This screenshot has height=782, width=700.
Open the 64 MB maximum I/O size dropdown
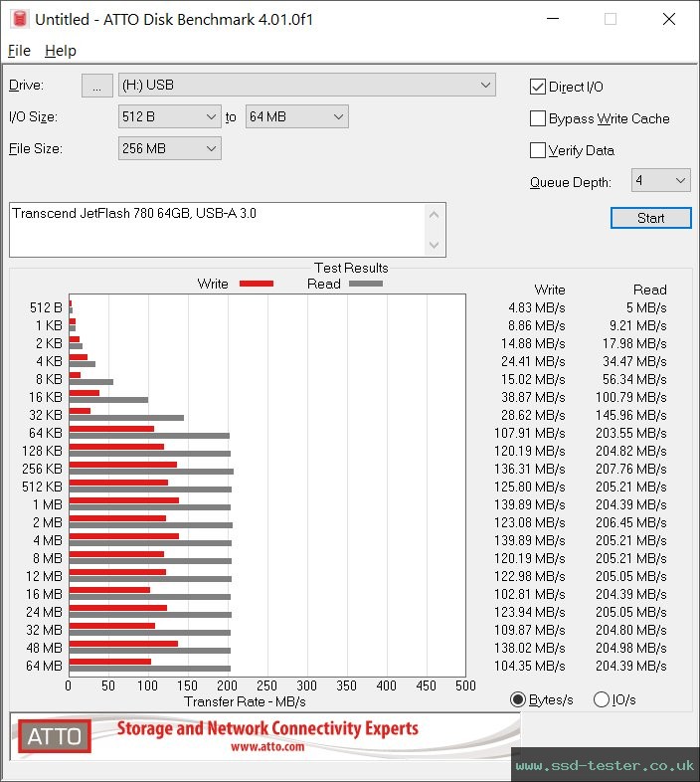[296, 116]
